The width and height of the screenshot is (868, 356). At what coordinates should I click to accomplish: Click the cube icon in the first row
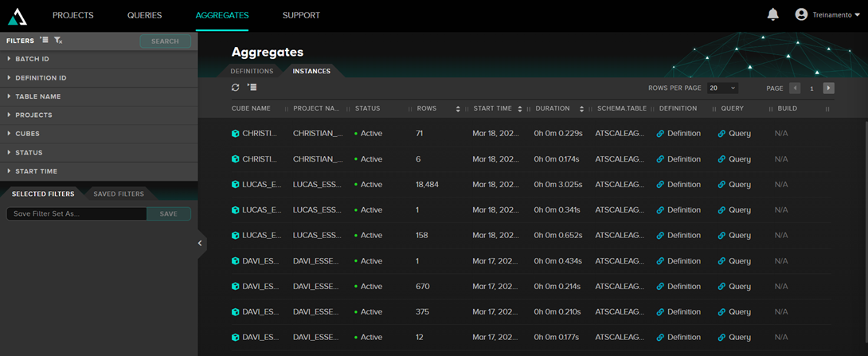click(x=236, y=134)
